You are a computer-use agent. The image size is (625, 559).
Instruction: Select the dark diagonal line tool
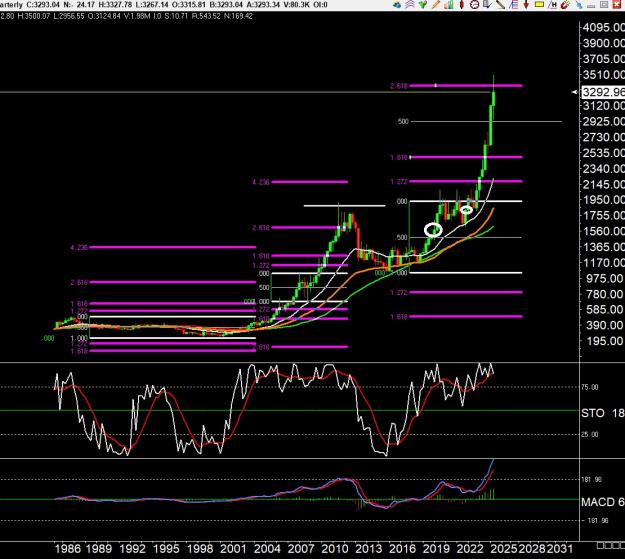click(500, 4)
